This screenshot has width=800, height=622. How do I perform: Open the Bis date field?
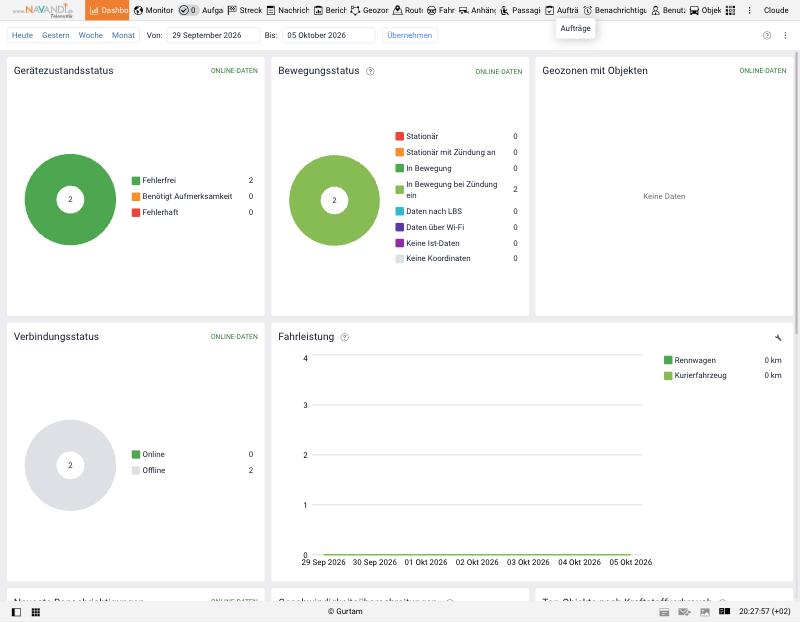click(x=328, y=35)
